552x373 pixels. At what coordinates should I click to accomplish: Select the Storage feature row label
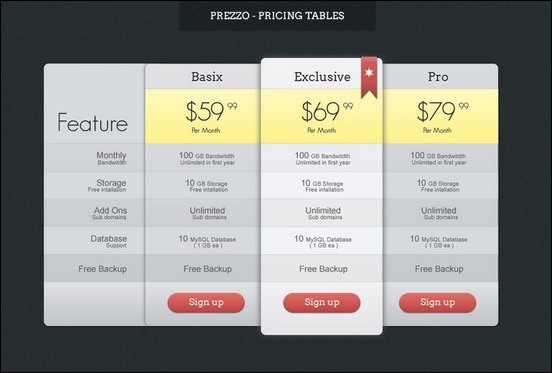(107, 185)
